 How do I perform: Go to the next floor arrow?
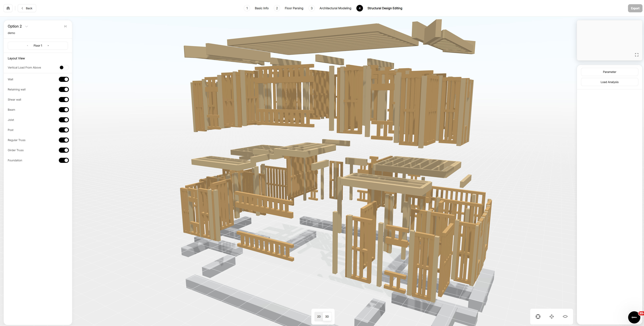48,46
